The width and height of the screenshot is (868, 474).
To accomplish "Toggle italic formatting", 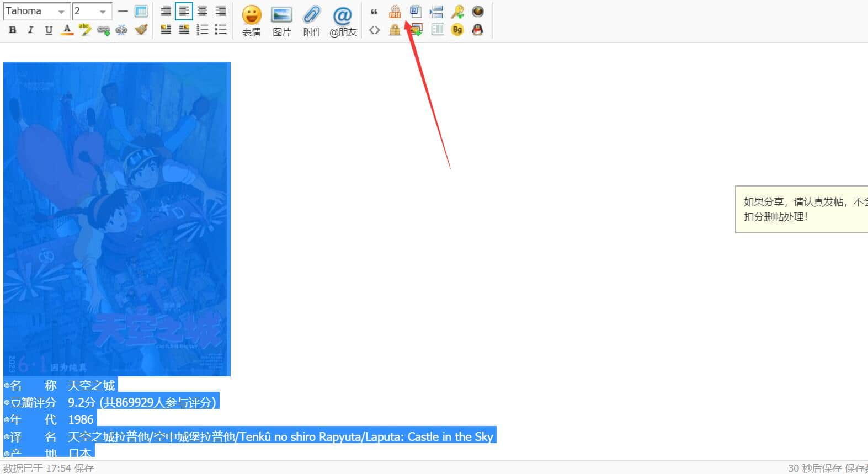I will (31, 30).
